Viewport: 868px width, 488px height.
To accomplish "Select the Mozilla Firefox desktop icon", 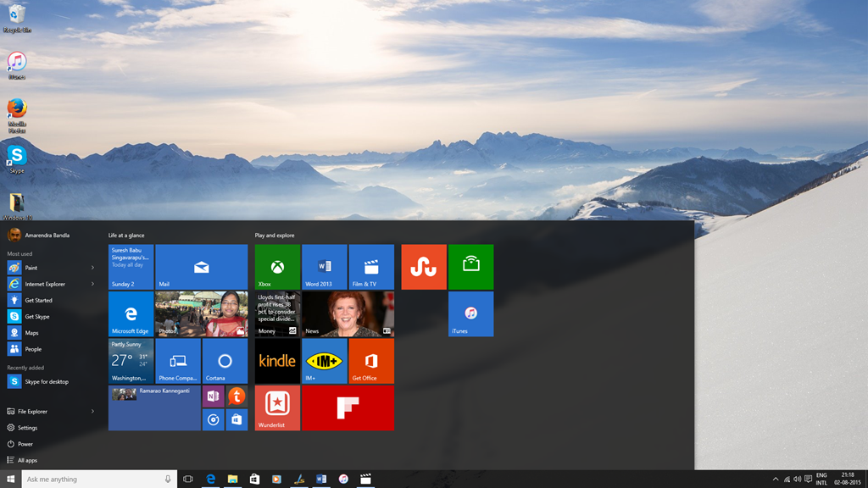I will [x=17, y=115].
